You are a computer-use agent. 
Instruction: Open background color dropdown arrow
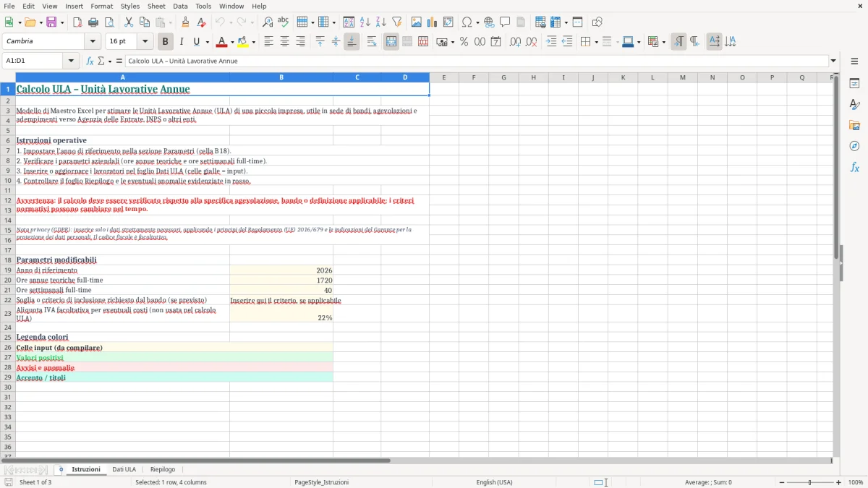[254, 42]
